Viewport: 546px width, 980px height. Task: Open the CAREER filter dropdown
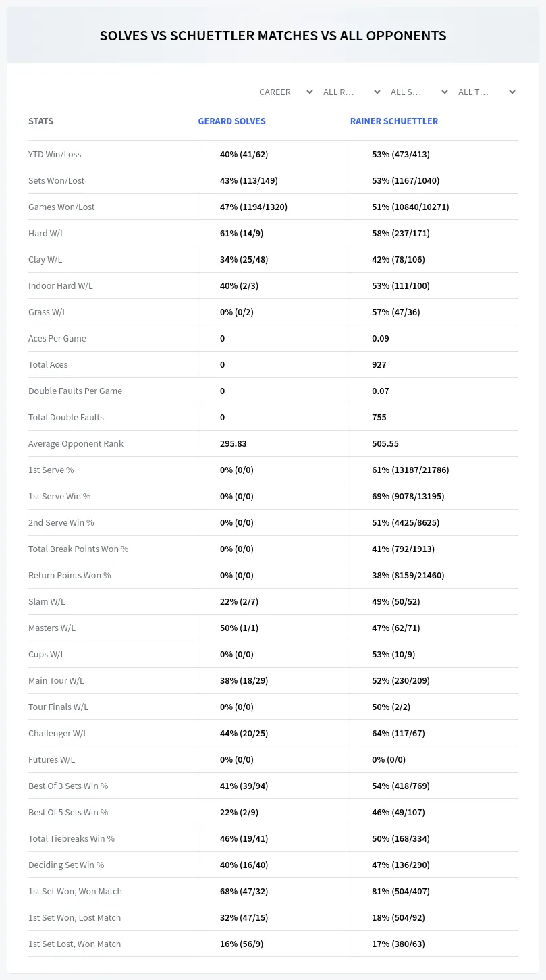tap(285, 92)
